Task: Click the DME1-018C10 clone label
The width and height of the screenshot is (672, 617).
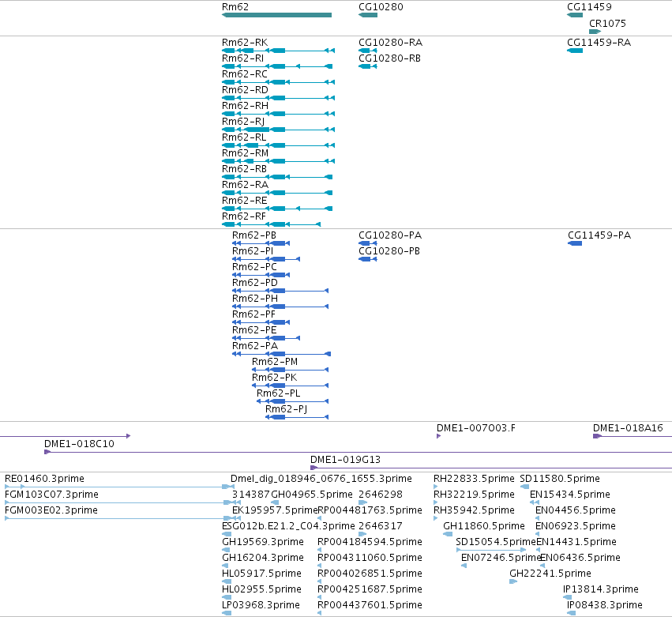Action: point(79,444)
